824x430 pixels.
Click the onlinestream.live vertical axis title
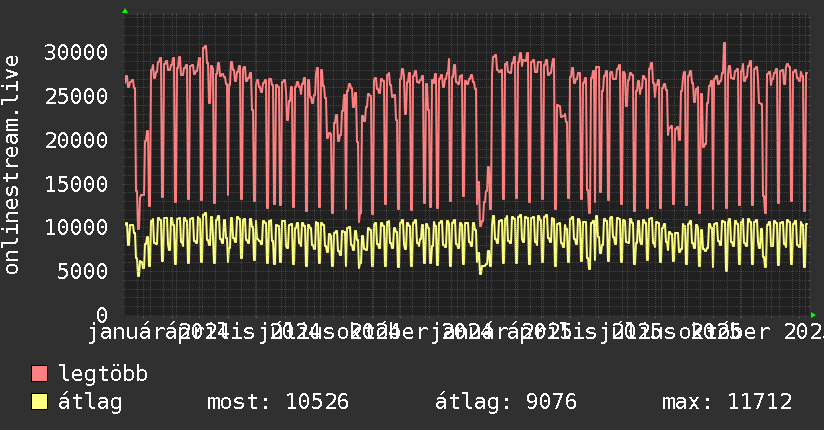pyautogui.click(x=11, y=165)
